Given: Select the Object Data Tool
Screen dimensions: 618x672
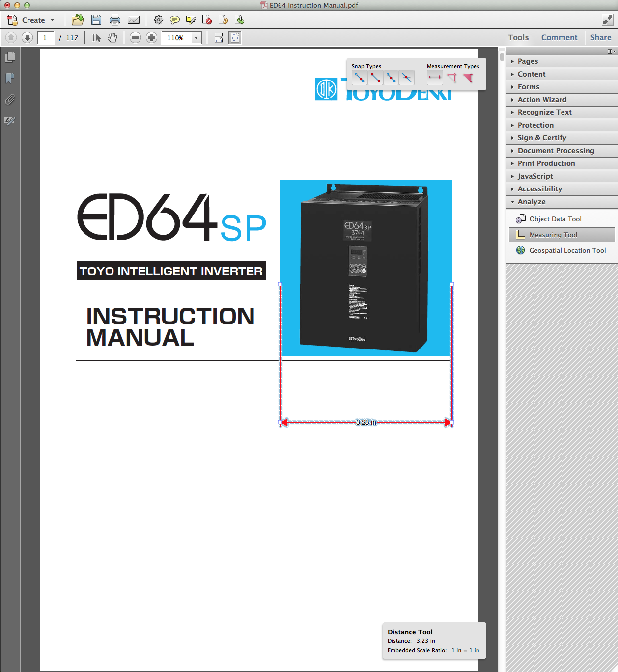Looking at the screenshot, I should 562,219.
